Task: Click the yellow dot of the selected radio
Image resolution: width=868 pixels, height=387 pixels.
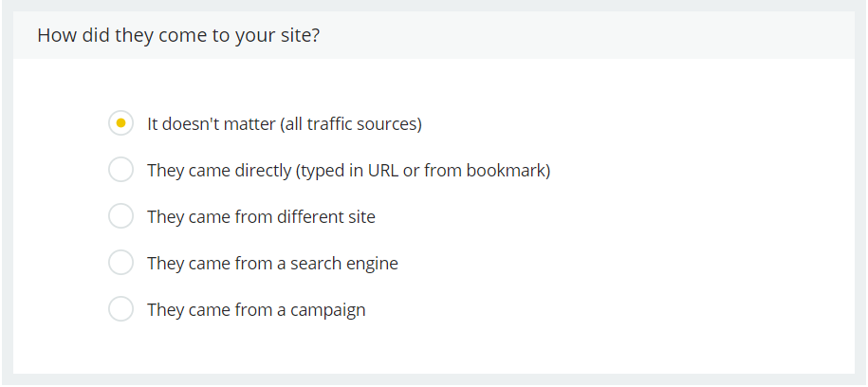Action: click(x=120, y=123)
